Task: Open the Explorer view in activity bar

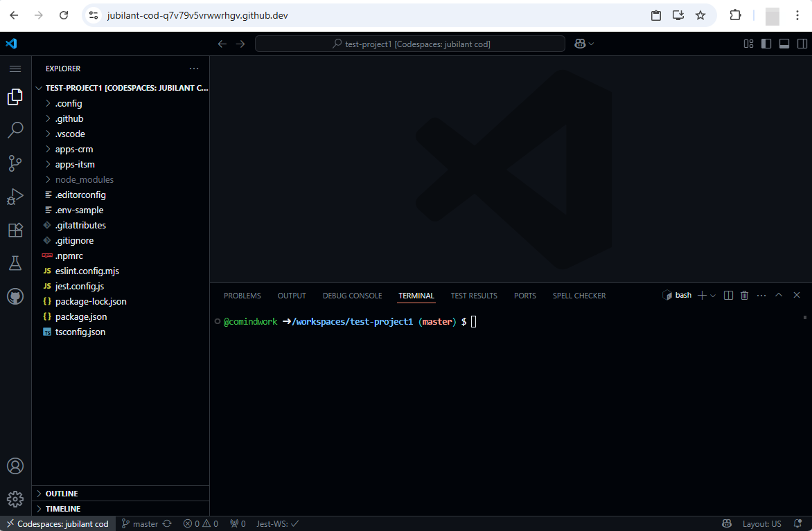Action: pos(15,97)
